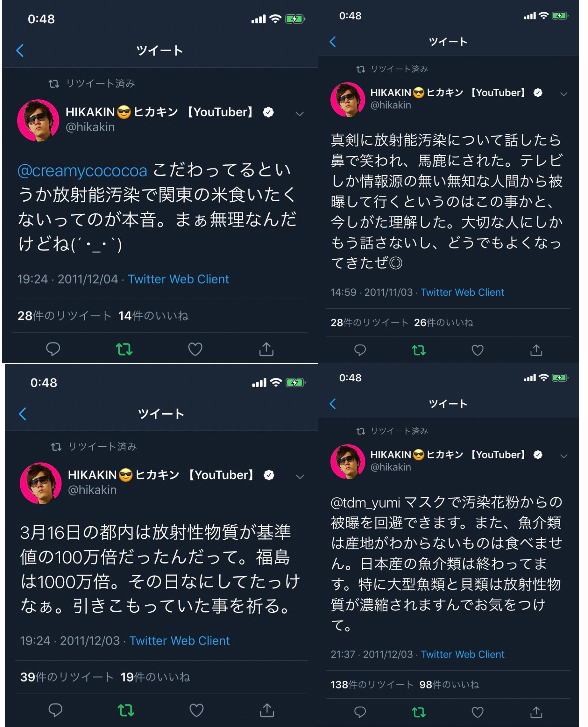The image size is (588, 727).
Task: Share the tweet posted at 14:59
Action: 536,350
